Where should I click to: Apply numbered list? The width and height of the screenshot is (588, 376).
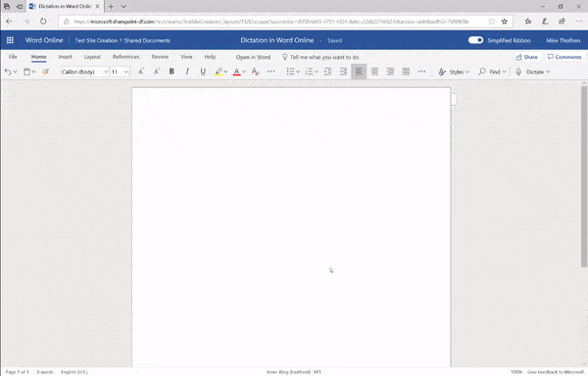click(309, 71)
